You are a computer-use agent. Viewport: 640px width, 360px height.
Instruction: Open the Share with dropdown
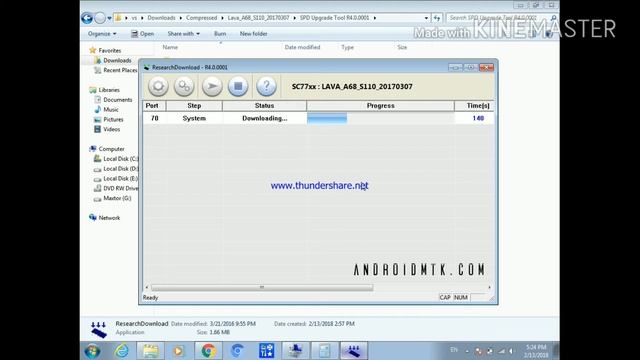click(183, 34)
